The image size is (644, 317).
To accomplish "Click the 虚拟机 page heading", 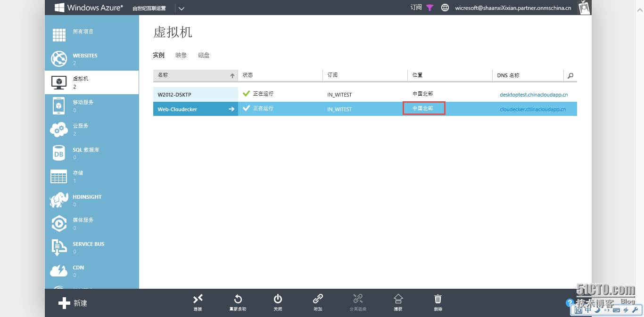I will pyautogui.click(x=173, y=32).
